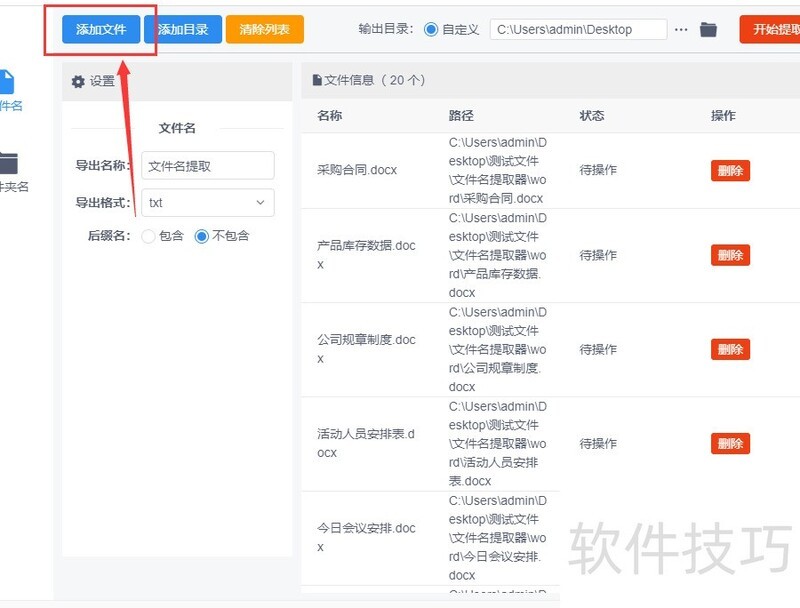
Task: Open the 导出格式 txt dropdown
Action: [x=207, y=202]
